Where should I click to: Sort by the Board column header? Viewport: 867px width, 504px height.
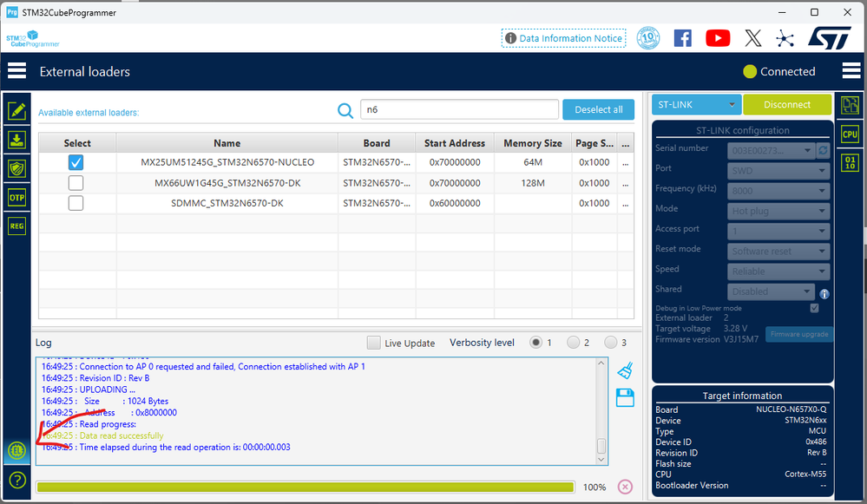(377, 143)
